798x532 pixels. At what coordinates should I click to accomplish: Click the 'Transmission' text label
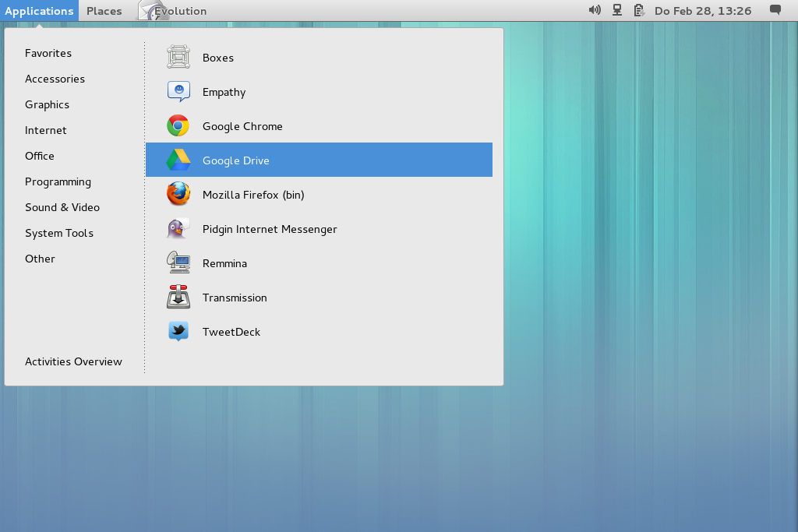[235, 298]
